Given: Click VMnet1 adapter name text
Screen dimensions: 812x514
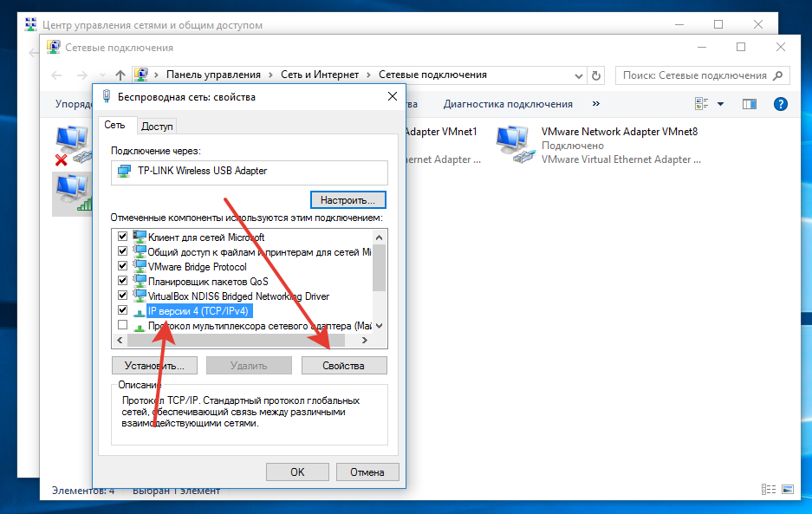Looking at the screenshot, I should (441, 132).
